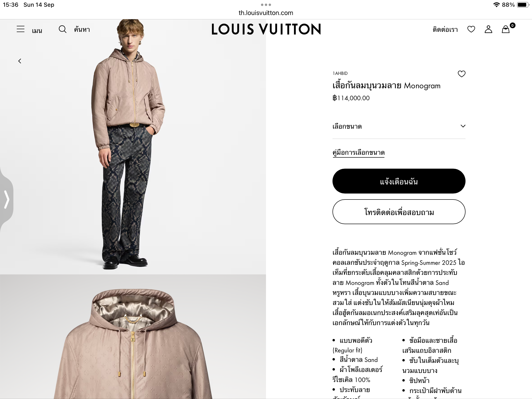532x399 pixels.
Task: Open the hamburger menu icon
Action: click(x=21, y=29)
